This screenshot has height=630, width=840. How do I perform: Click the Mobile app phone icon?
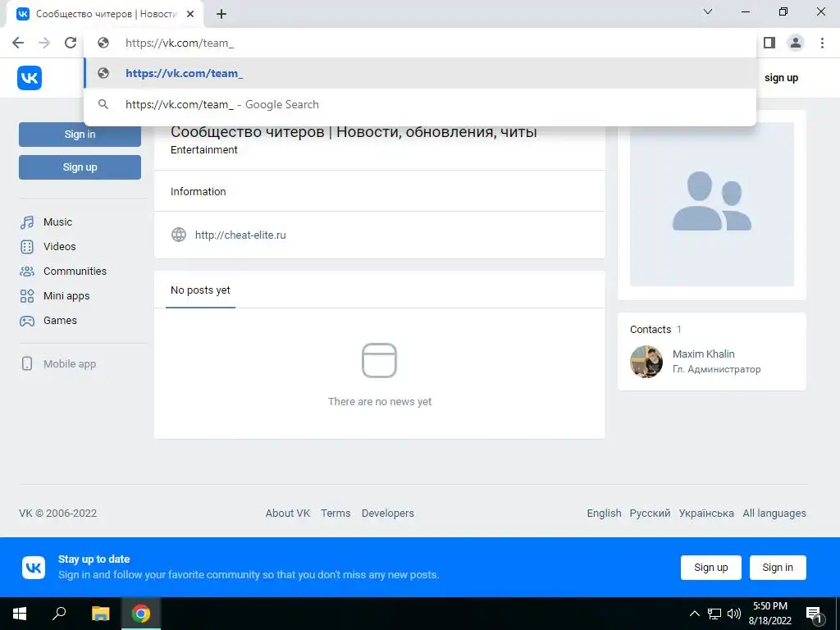[27, 363]
